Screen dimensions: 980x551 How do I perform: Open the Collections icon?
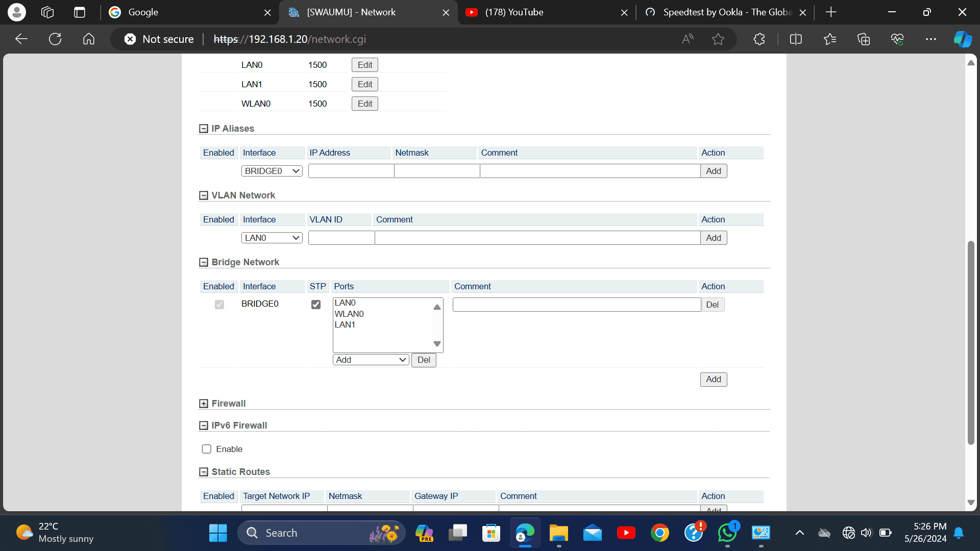click(864, 39)
